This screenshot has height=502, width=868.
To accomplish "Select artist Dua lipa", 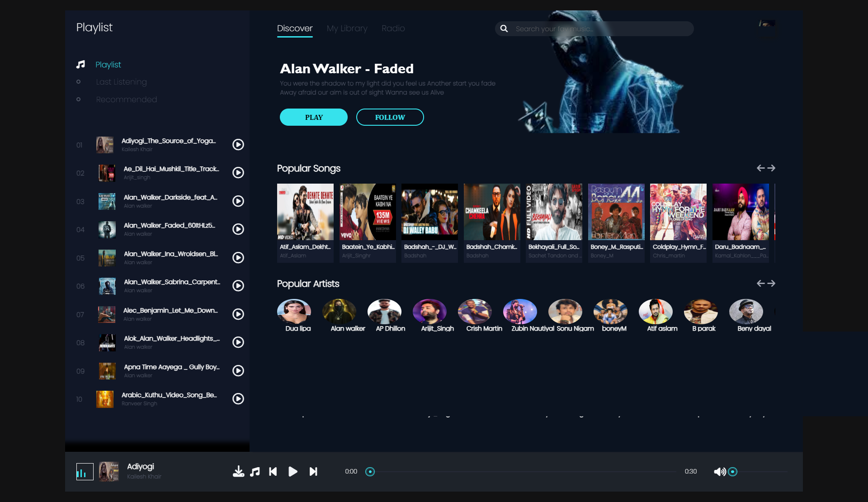I will (x=294, y=311).
